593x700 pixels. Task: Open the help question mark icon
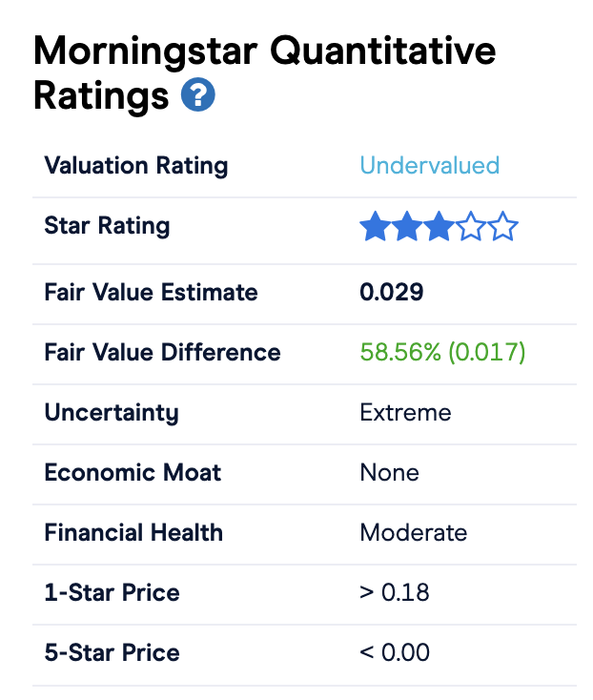(x=197, y=94)
